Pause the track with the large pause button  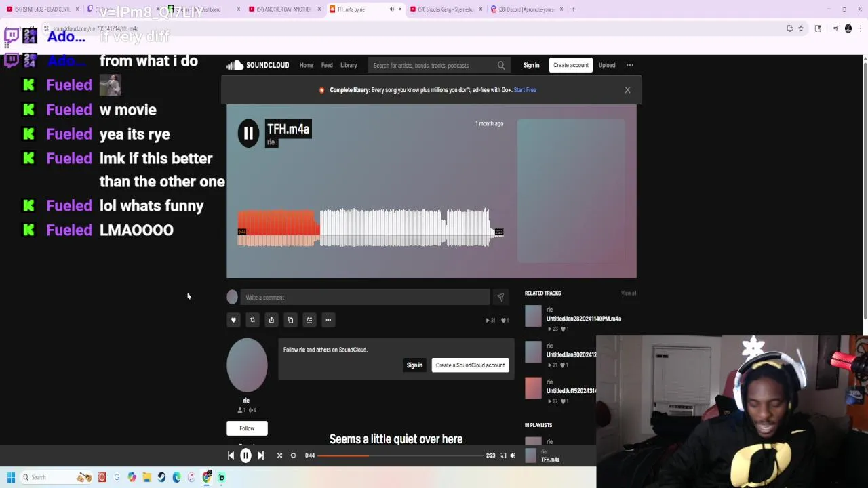point(248,134)
